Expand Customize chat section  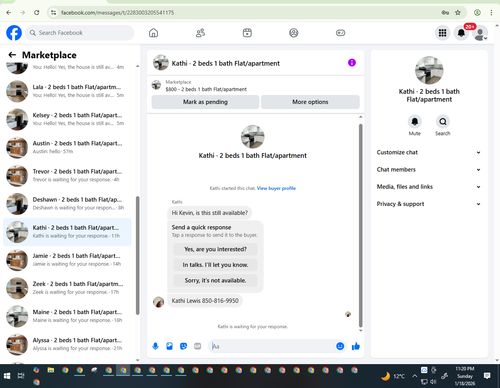[429, 152]
